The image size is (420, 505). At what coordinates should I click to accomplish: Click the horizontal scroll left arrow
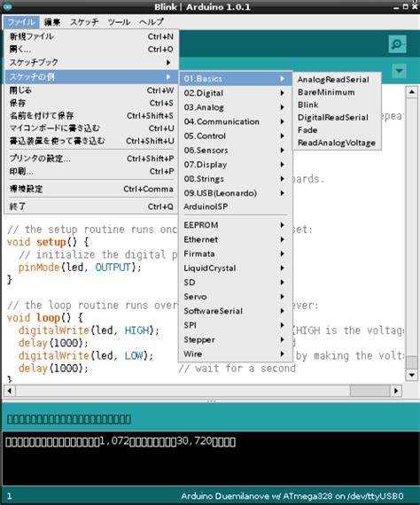10,391
